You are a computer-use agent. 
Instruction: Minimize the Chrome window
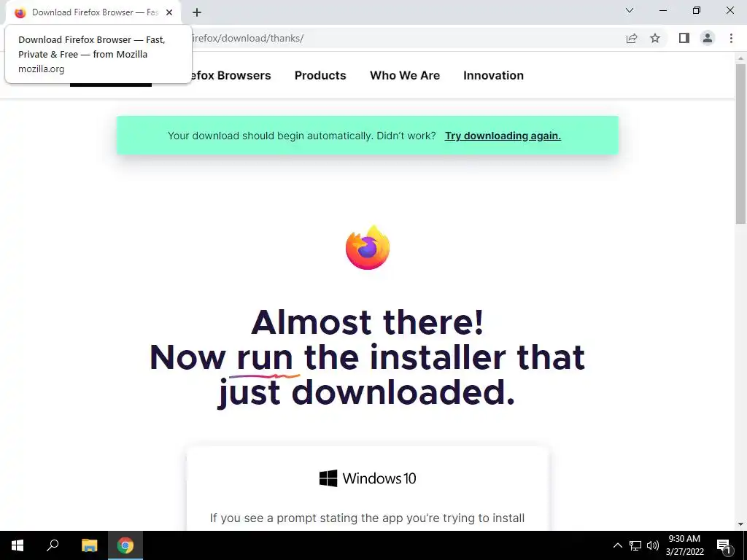pyautogui.click(x=663, y=10)
